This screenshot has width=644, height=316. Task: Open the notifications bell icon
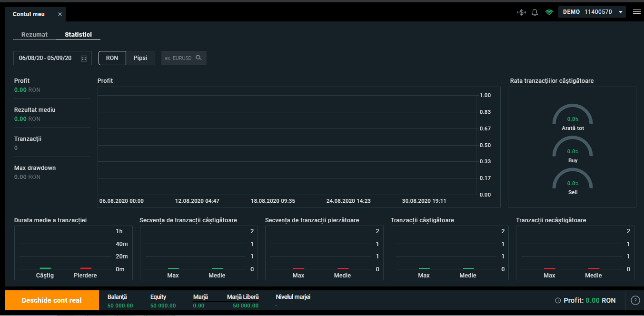click(535, 12)
